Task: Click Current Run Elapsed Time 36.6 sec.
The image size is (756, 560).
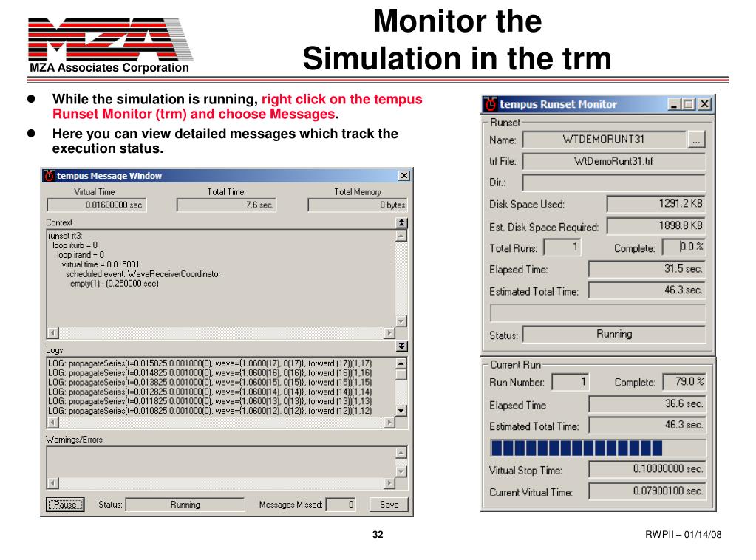Action: point(647,404)
